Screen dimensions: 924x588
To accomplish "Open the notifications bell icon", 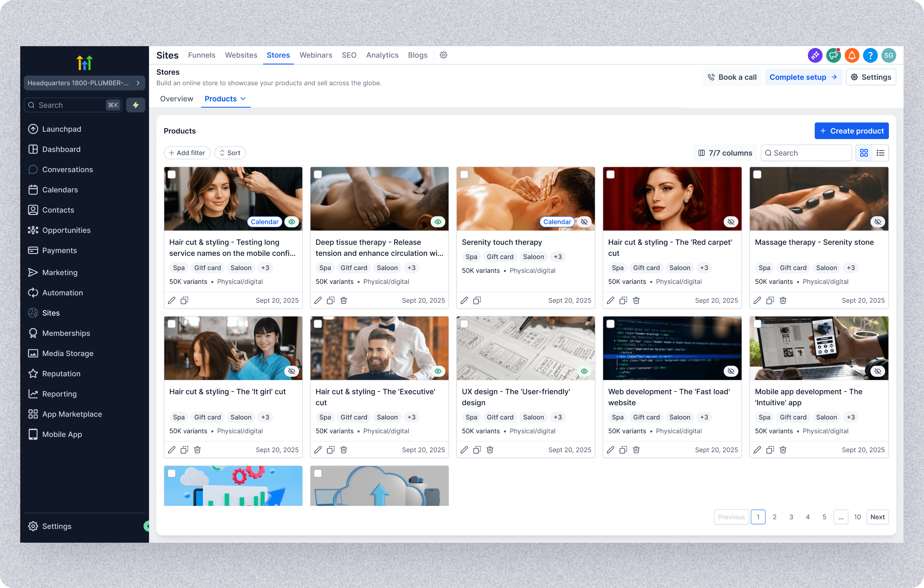I will click(851, 56).
